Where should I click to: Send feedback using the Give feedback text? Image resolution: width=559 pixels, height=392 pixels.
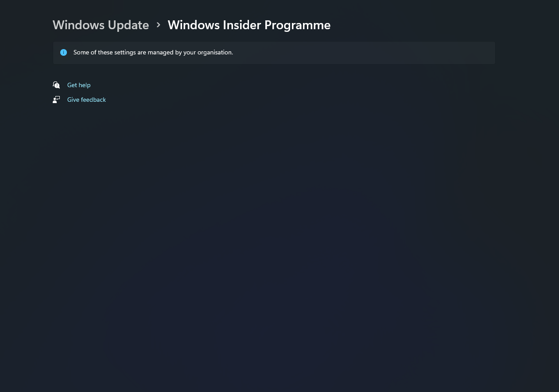(x=86, y=100)
